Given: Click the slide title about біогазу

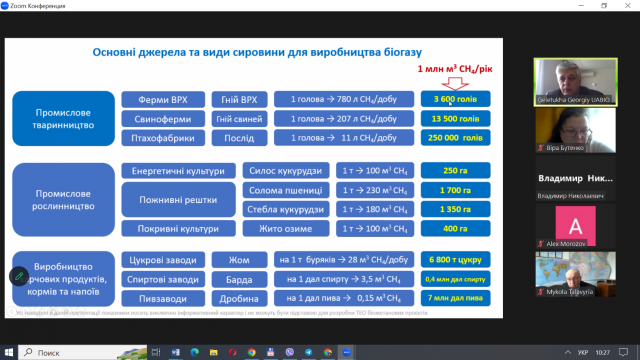Looking at the screenshot, I should [257, 52].
